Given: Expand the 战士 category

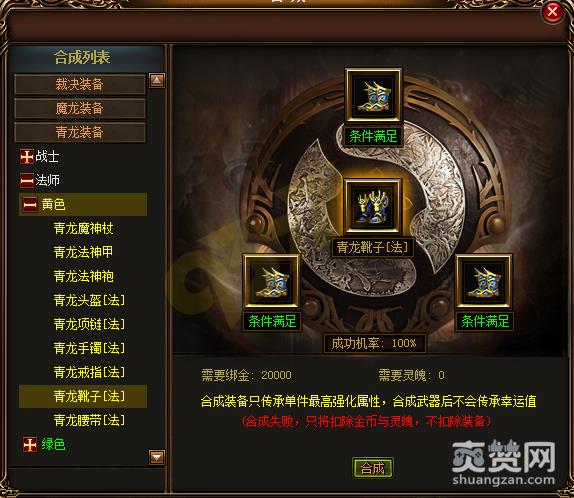Looking at the screenshot, I should pyautogui.click(x=27, y=157).
